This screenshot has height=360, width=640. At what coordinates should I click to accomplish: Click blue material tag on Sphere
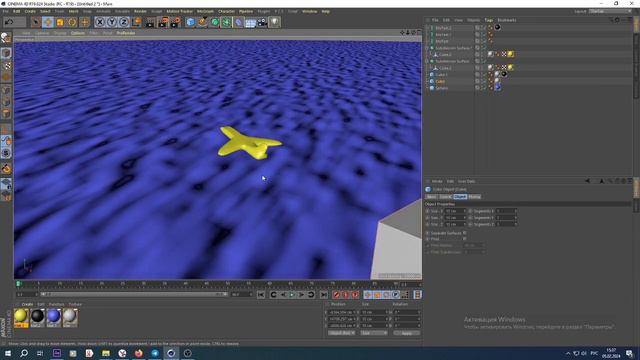(x=497, y=88)
